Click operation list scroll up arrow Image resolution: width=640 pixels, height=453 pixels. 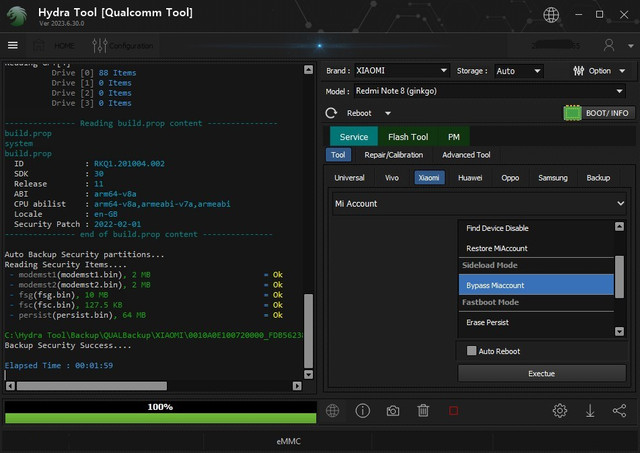tap(619, 226)
